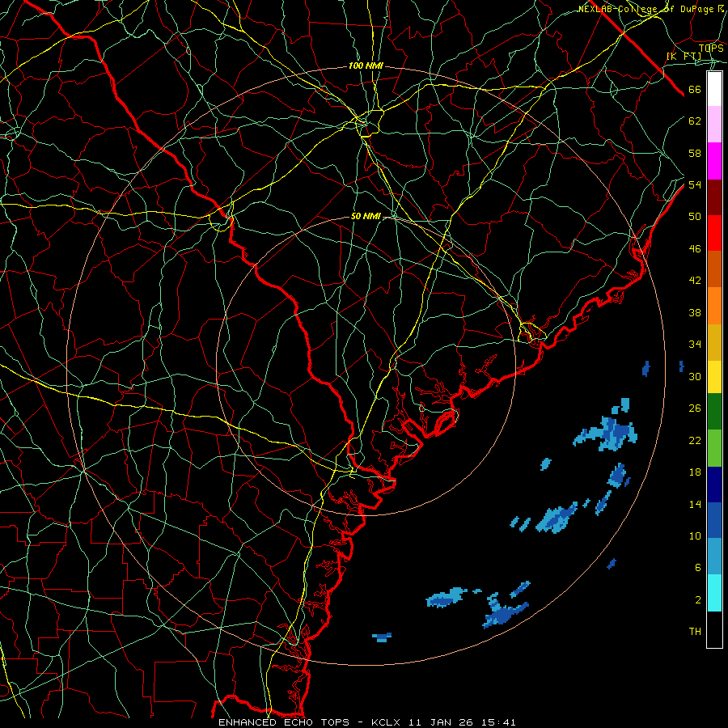Click the 'TOPS' legend title
The width and height of the screenshot is (728, 728).
pyautogui.click(x=711, y=48)
